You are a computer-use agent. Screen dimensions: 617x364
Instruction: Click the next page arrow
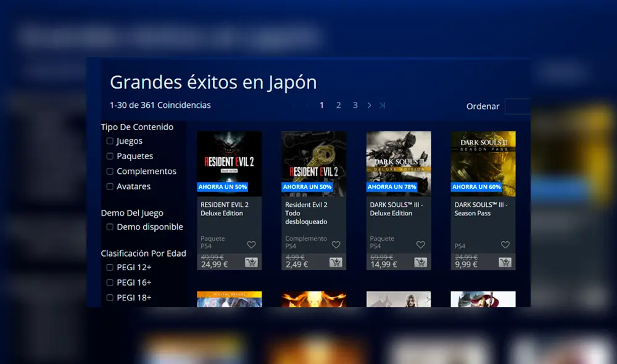coord(370,105)
